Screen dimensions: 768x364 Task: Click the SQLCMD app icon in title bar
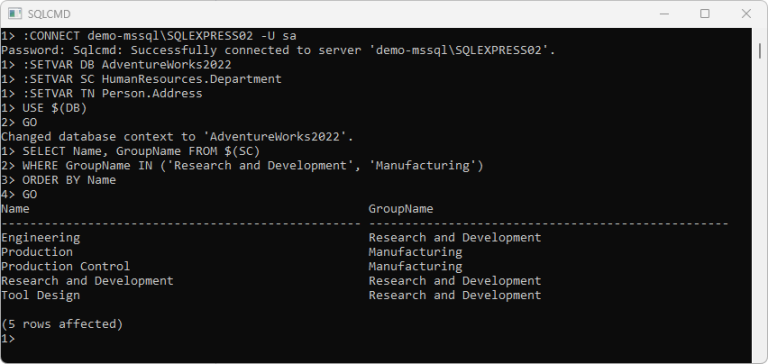(x=15, y=14)
